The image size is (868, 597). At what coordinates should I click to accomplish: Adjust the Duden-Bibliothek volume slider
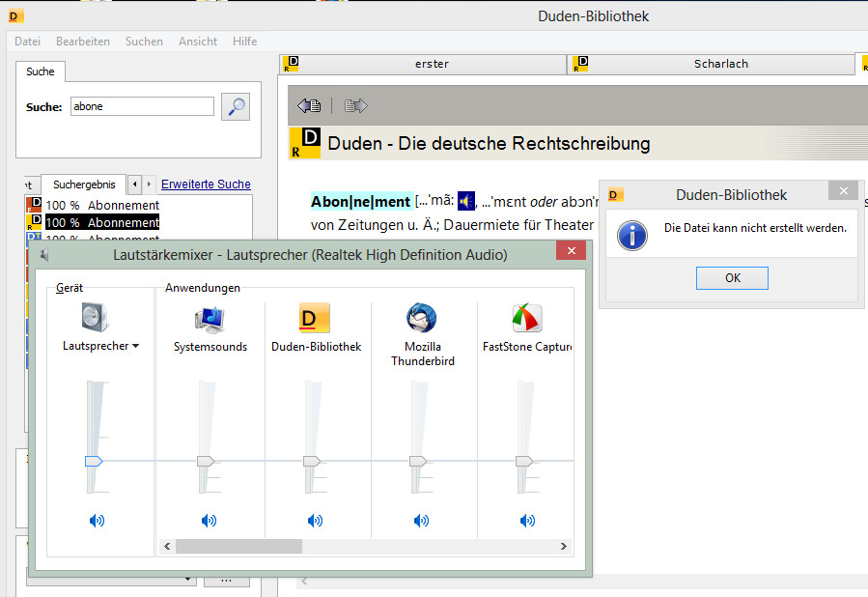(x=312, y=461)
